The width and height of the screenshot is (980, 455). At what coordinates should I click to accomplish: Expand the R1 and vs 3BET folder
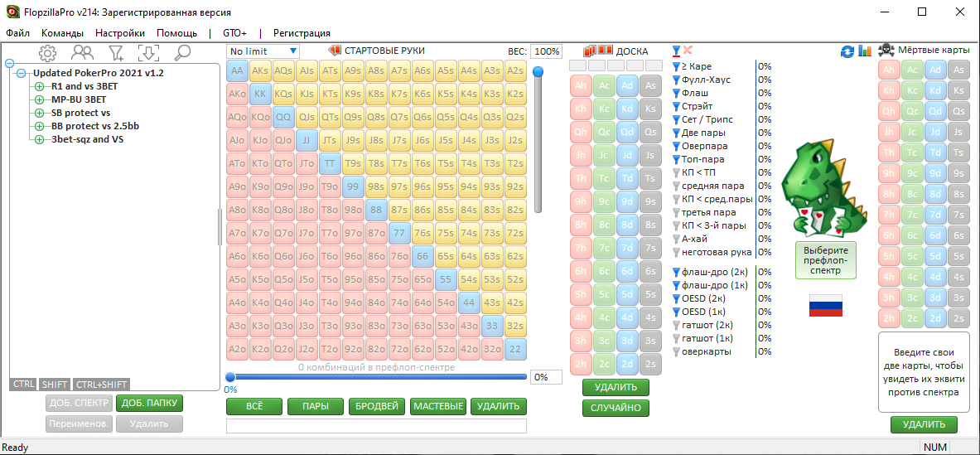[40, 86]
